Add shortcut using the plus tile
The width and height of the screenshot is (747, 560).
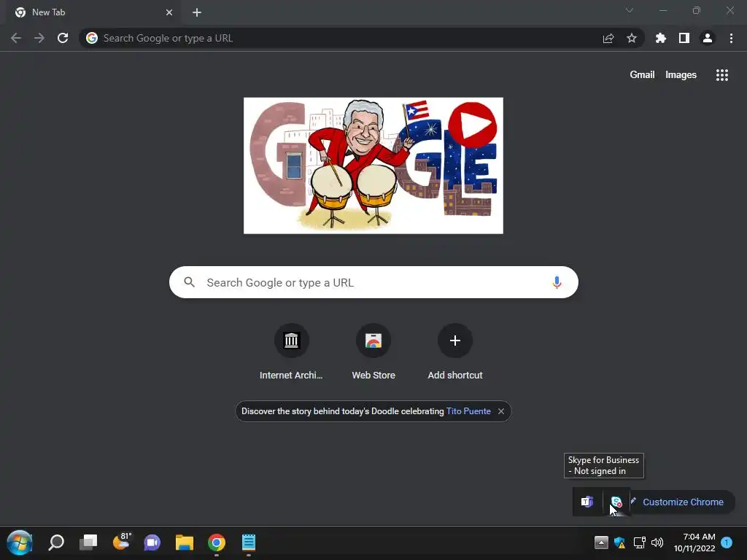coord(455,352)
